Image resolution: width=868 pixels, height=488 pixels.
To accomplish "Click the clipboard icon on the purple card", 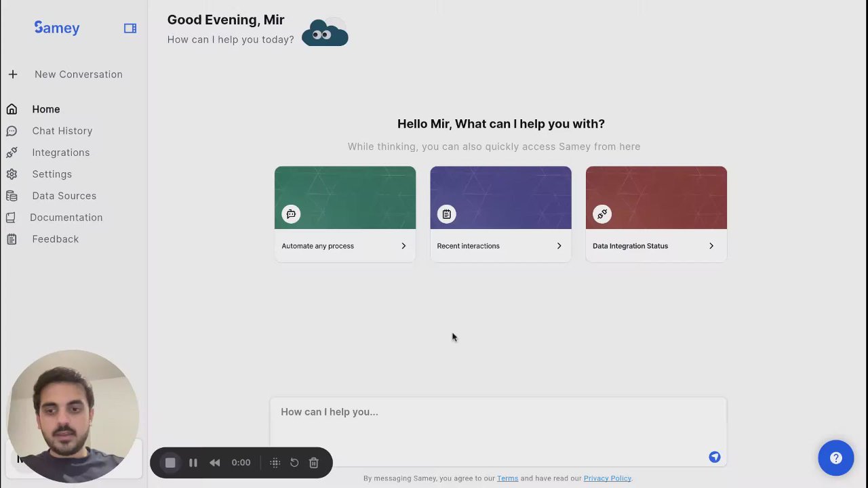I will [x=446, y=214].
